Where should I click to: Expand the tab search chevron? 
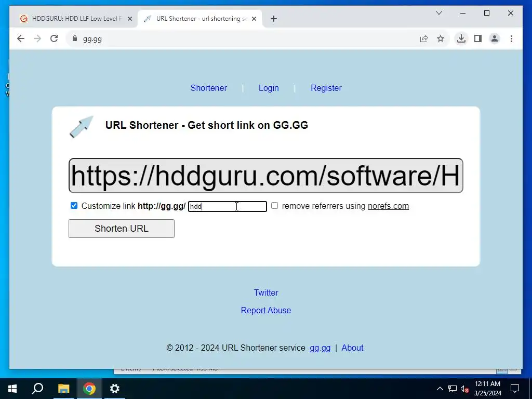click(438, 13)
